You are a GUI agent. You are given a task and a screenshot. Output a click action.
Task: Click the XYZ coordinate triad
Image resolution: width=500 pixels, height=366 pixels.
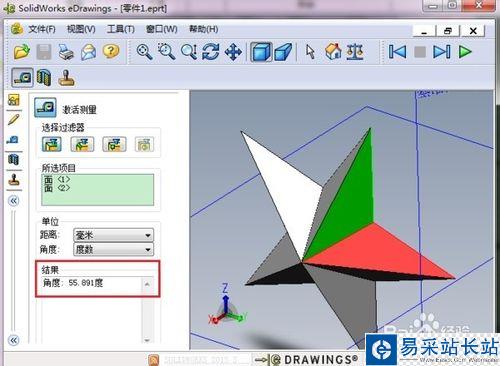coord(227,305)
